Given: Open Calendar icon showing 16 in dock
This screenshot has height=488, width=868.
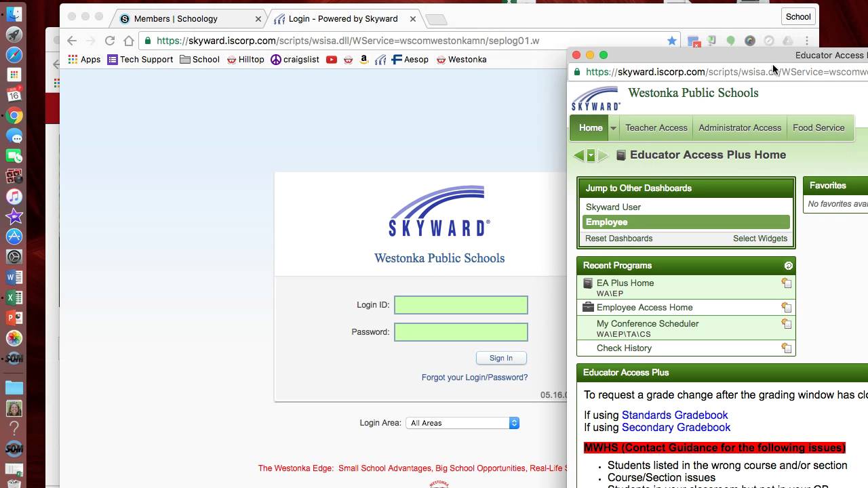Looking at the screenshot, I should [14, 94].
